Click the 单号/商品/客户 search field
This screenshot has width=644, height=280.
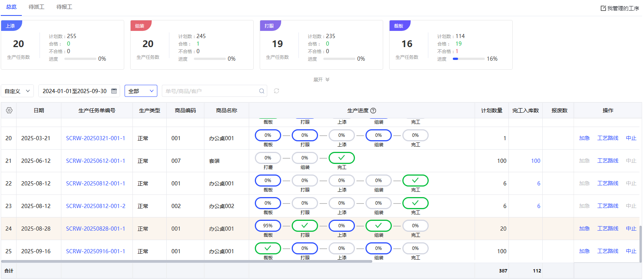point(211,91)
